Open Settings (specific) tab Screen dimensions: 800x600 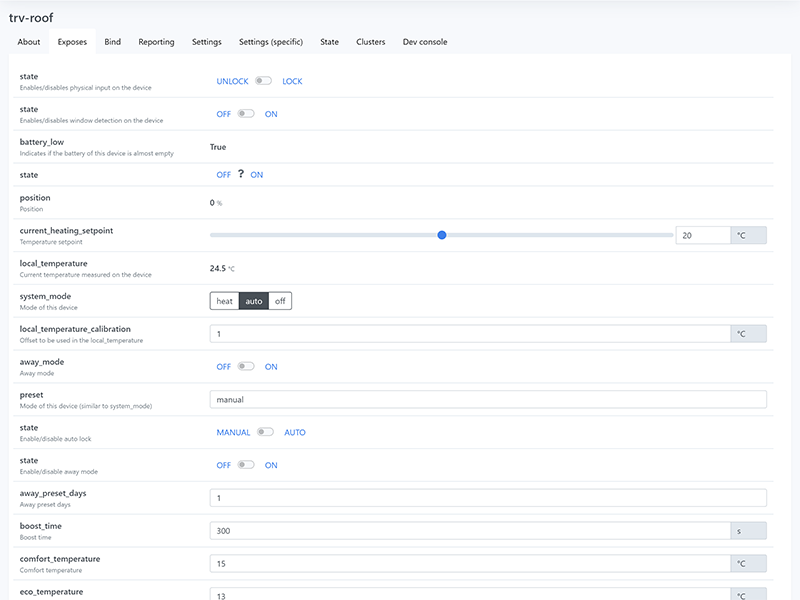coord(271,42)
